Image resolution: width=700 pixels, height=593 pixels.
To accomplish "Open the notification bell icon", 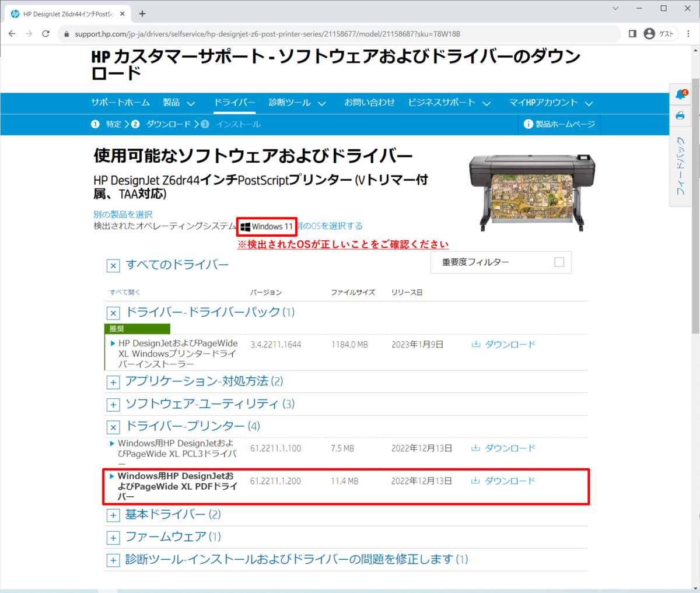I will (x=680, y=94).
